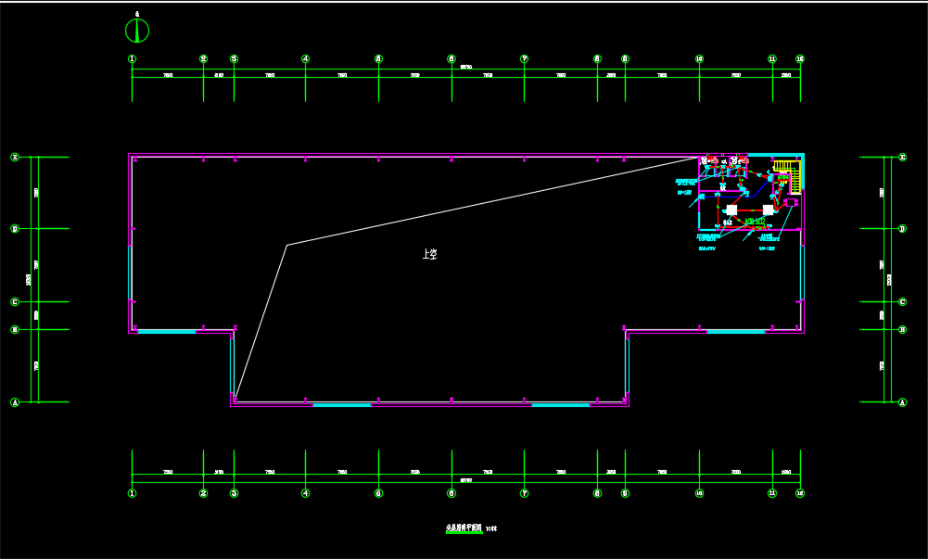Select the bottom-row axis bubble 6

[x=451, y=493]
